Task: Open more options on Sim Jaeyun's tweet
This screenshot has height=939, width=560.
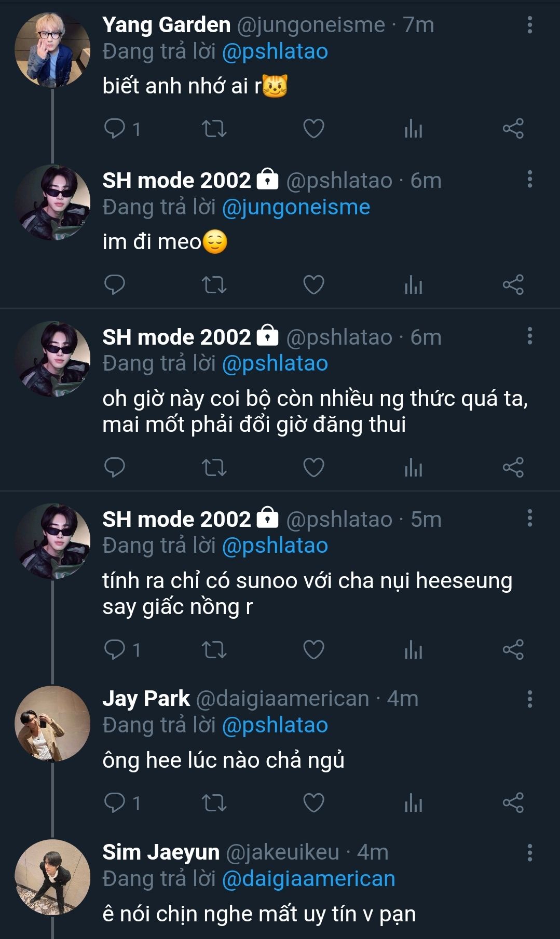Action: 529,852
